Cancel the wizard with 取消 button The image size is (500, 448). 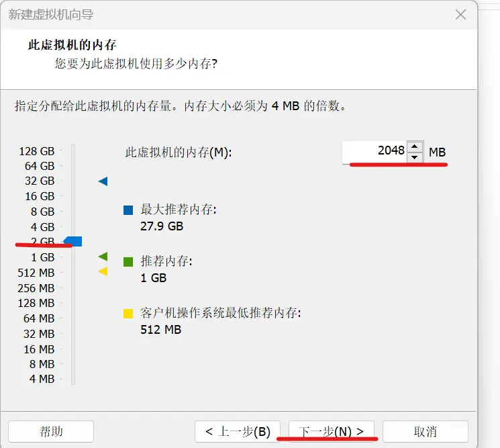click(426, 431)
